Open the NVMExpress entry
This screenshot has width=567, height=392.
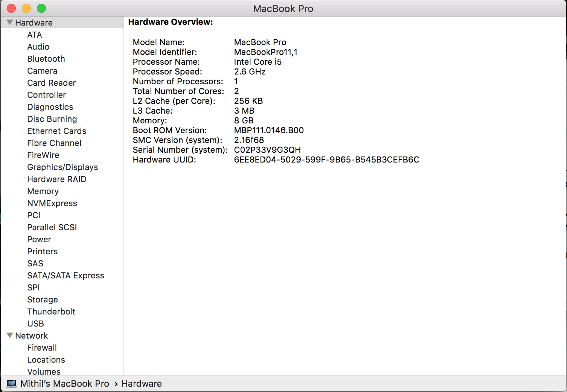coord(52,203)
